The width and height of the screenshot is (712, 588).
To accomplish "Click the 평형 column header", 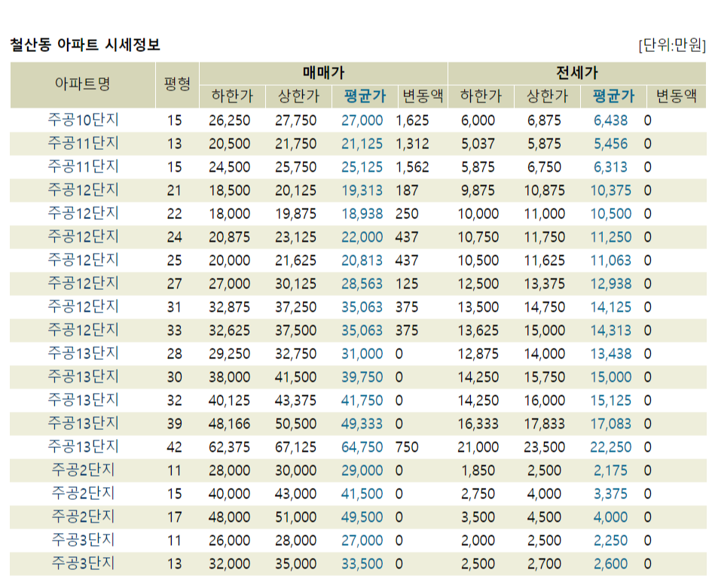I will [177, 84].
